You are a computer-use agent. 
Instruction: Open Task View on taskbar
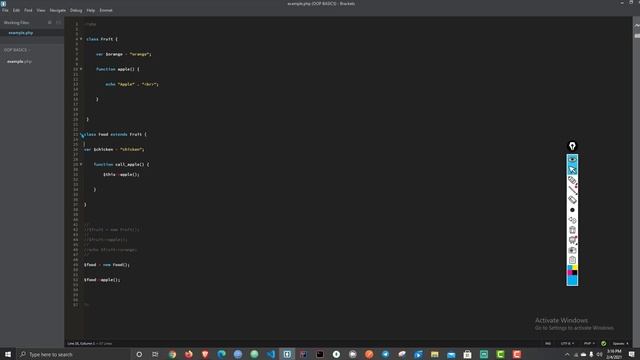(x=155, y=354)
